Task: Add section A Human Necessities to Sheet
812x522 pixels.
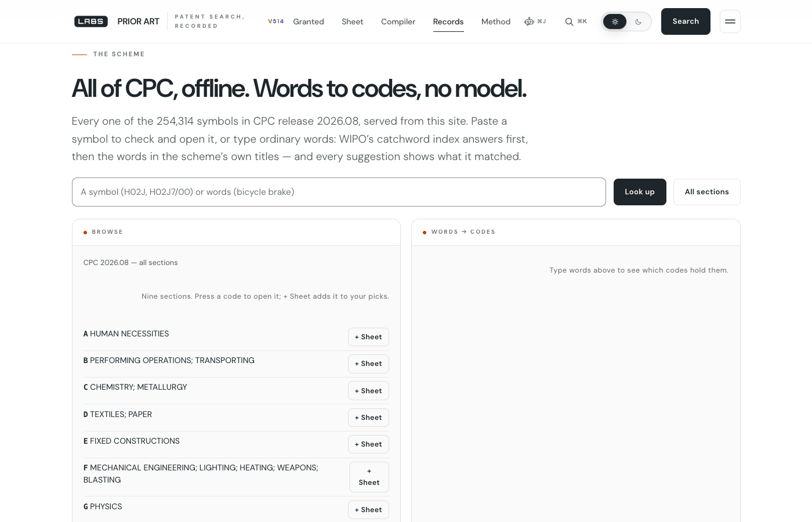Action: 368,337
